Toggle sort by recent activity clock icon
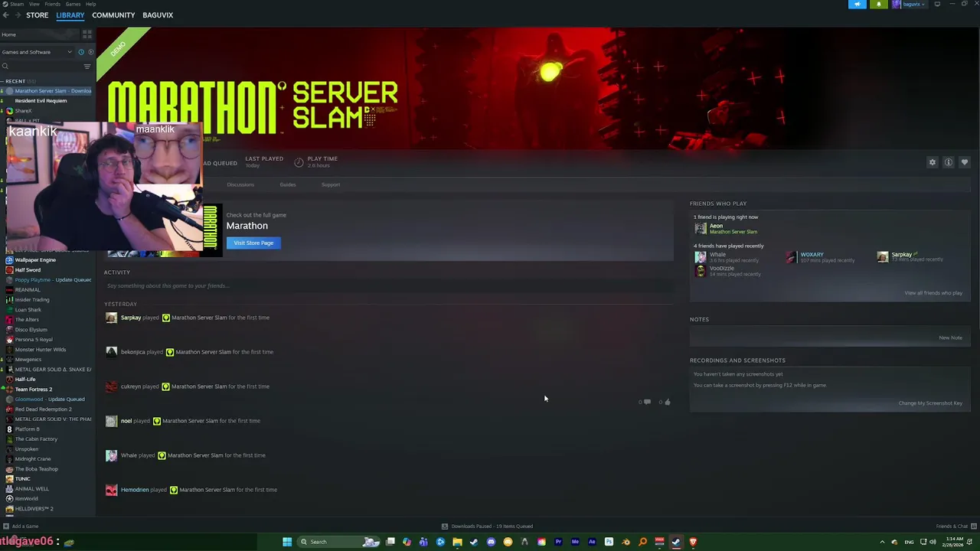Image resolution: width=980 pixels, height=551 pixels. [81, 52]
